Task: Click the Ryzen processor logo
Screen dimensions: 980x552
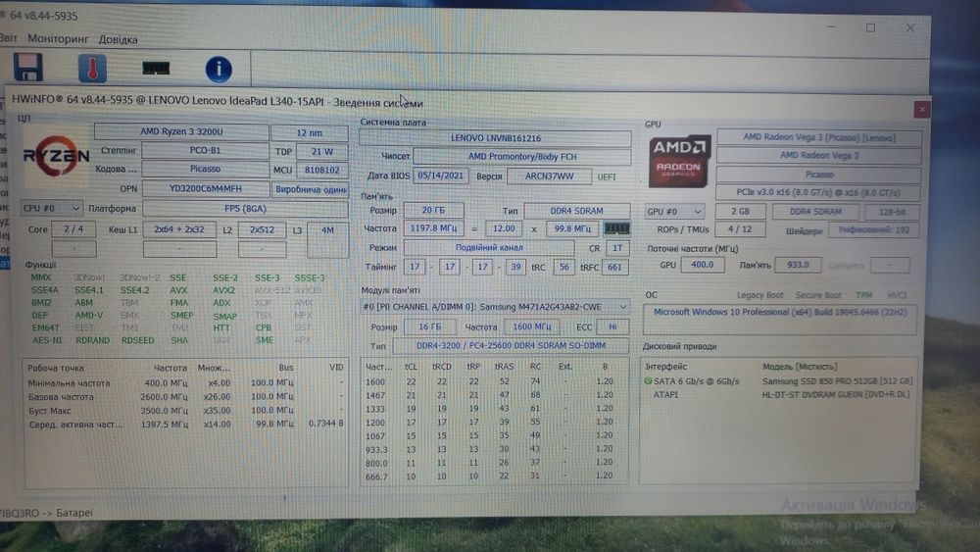Action: coord(56,156)
